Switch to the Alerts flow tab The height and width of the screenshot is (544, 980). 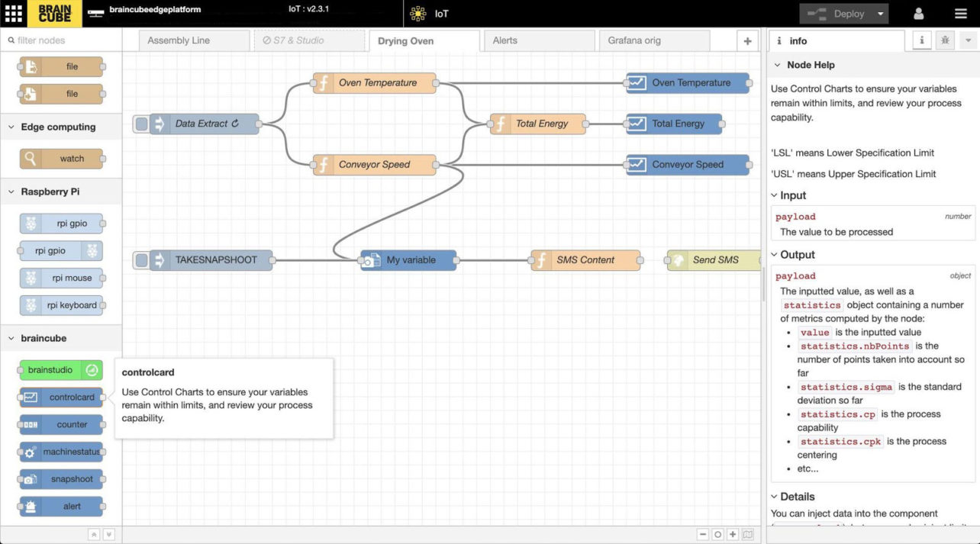538,40
